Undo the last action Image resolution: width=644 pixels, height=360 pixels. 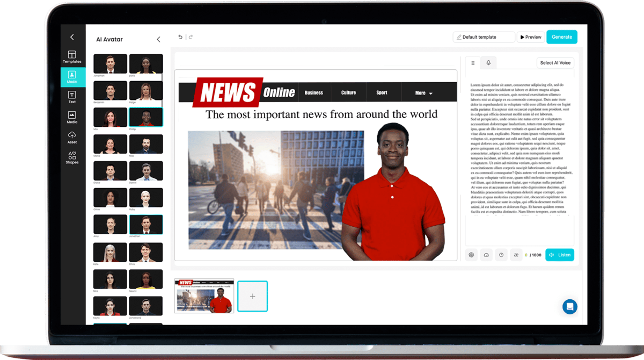pyautogui.click(x=180, y=37)
